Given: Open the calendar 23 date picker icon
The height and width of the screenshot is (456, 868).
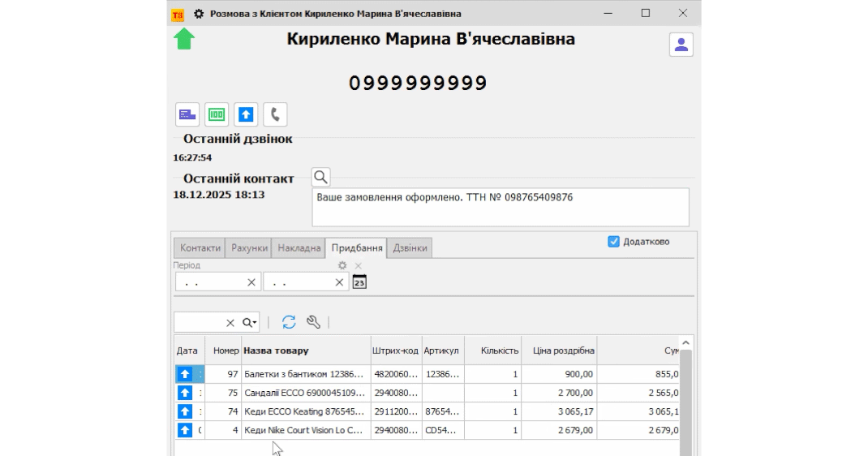Looking at the screenshot, I should (359, 282).
